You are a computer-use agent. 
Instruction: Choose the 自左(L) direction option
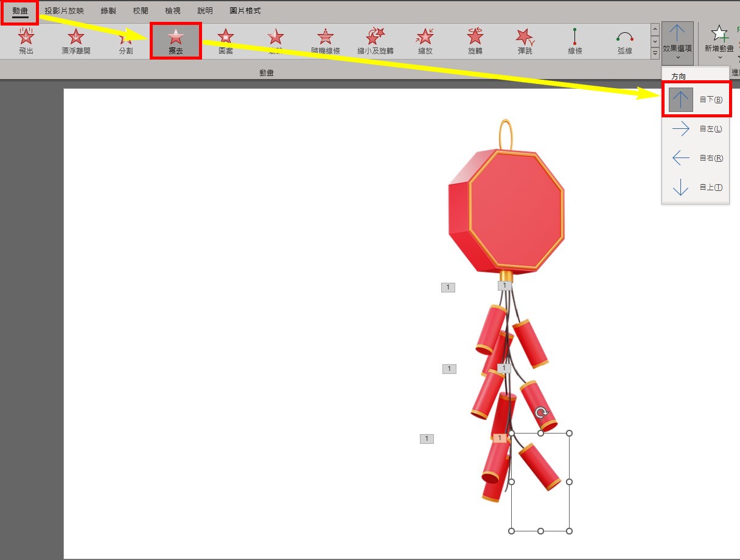point(696,129)
